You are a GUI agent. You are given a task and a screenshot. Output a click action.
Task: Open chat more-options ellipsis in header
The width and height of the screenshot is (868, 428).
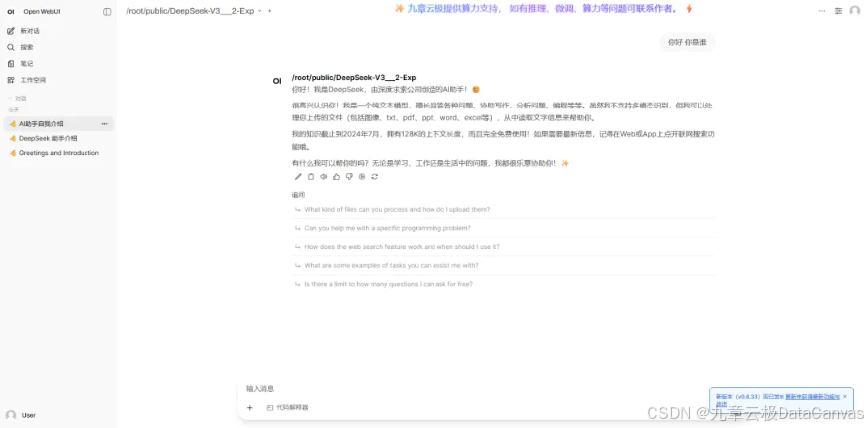coord(822,11)
